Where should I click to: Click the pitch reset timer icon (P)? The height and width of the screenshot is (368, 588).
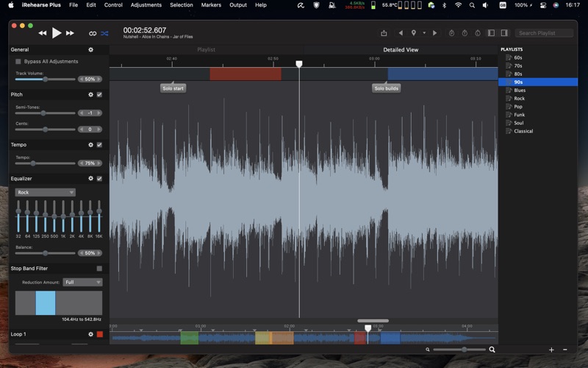451,33
